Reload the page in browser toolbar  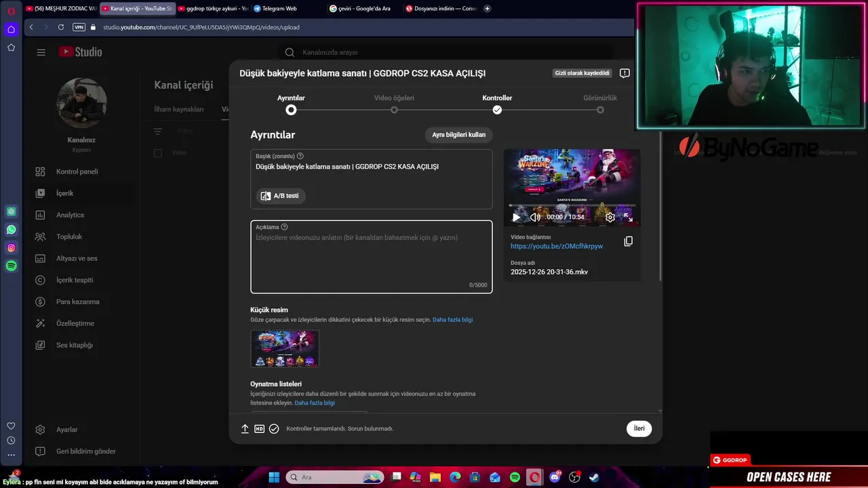(x=61, y=27)
